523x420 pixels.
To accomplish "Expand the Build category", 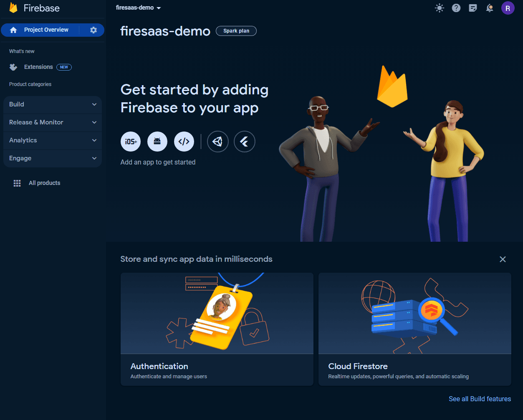I will click(x=53, y=104).
